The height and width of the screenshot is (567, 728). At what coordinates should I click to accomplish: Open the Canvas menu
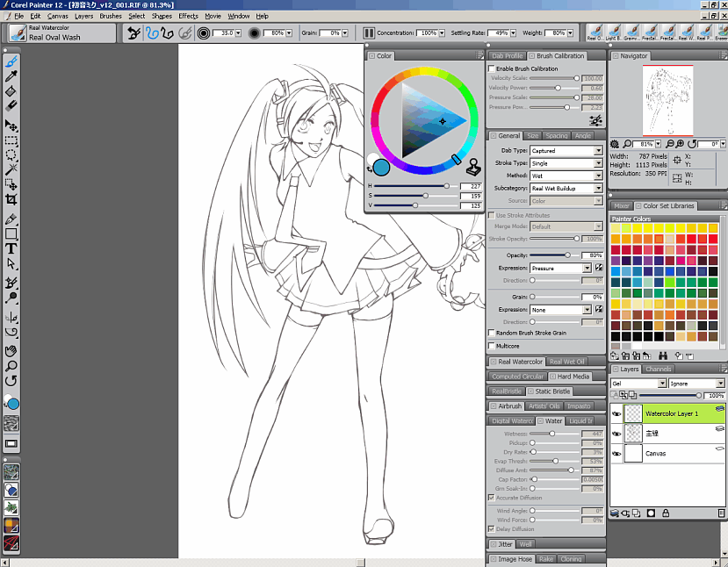point(58,16)
